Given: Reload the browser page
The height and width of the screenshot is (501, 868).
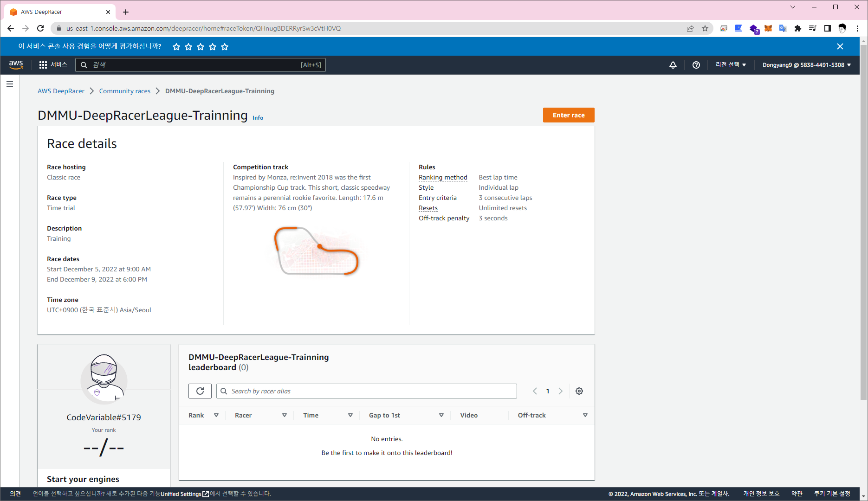Looking at the screenshot, I should tap(40, 28).
